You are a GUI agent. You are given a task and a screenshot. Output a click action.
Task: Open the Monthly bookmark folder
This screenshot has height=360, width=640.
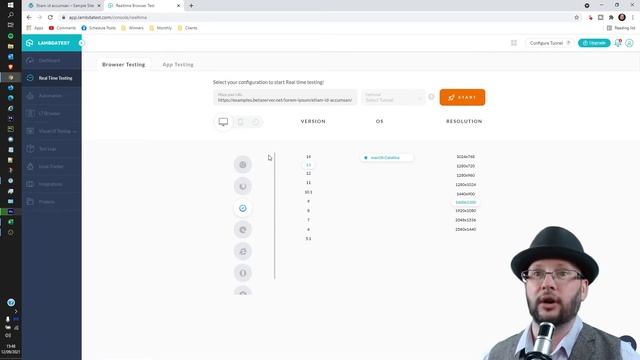(x=160, y=28)
